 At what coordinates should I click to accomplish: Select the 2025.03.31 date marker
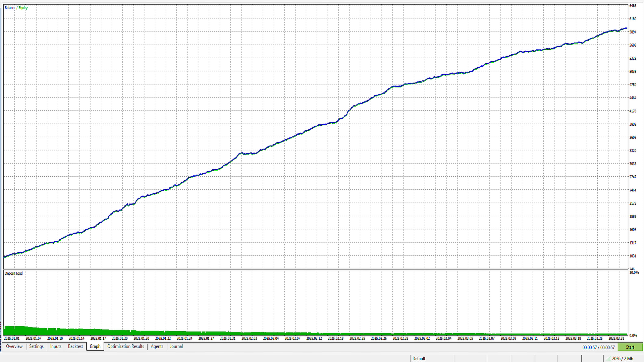pos(616,339)
